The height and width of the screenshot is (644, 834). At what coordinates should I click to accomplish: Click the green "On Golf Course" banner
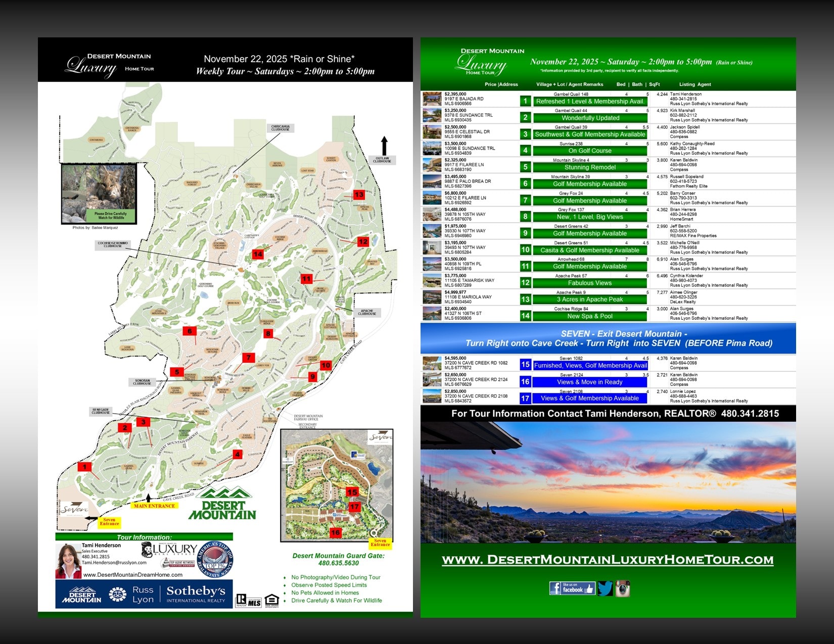click(590, 151)
